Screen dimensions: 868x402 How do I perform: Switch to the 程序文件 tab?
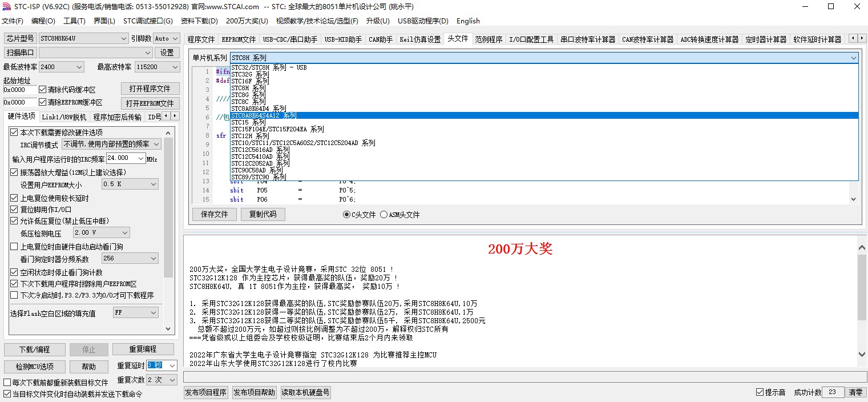[201, 39]
